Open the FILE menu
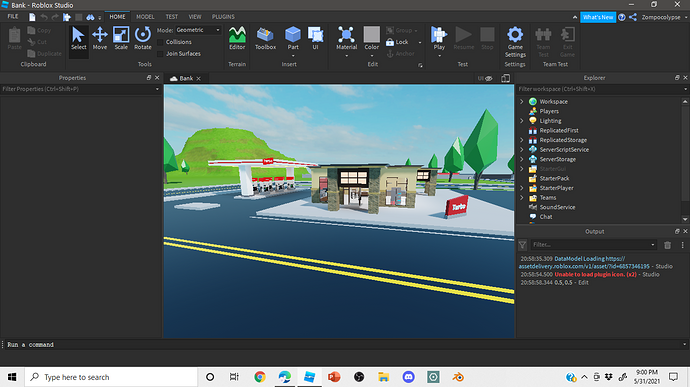The height and width of the screenshot is (387, 690). tap(13, 17)
